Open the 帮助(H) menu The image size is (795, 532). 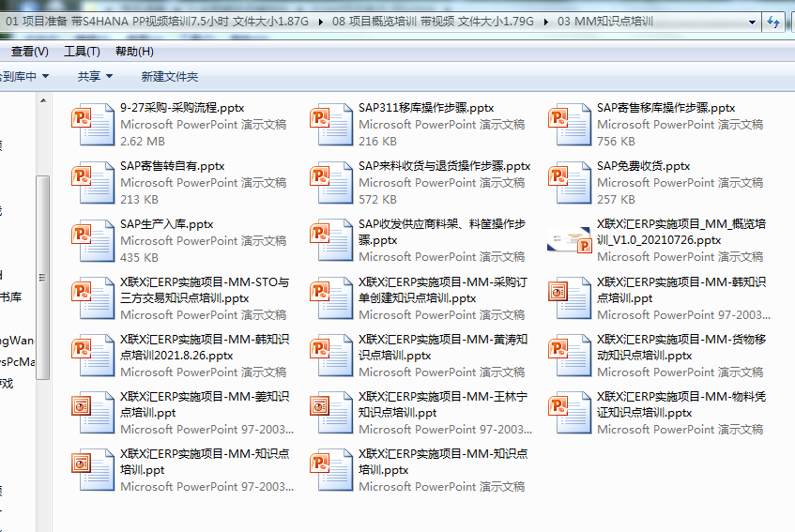[134, 52]
